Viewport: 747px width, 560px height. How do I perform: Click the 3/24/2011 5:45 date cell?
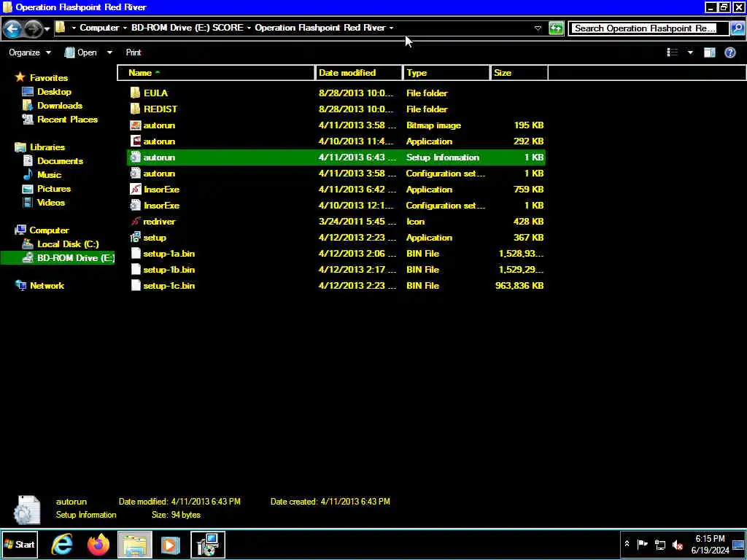(x=357, y=222)
